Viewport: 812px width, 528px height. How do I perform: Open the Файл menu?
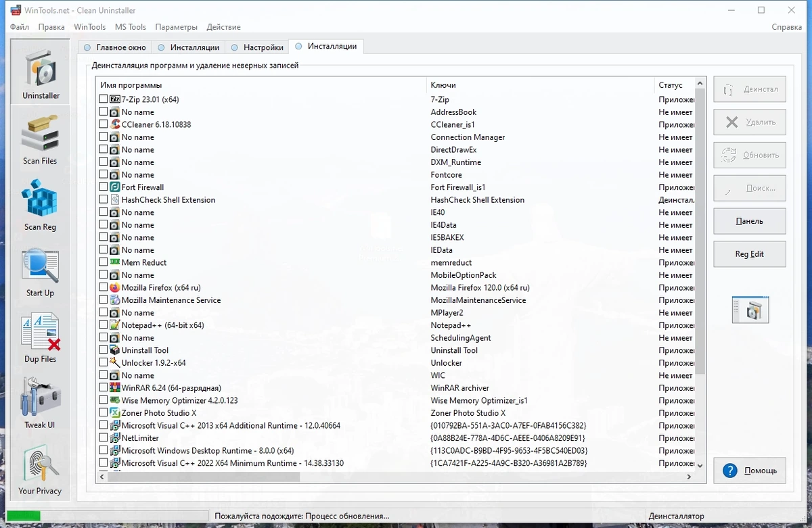tap(20, 27)
